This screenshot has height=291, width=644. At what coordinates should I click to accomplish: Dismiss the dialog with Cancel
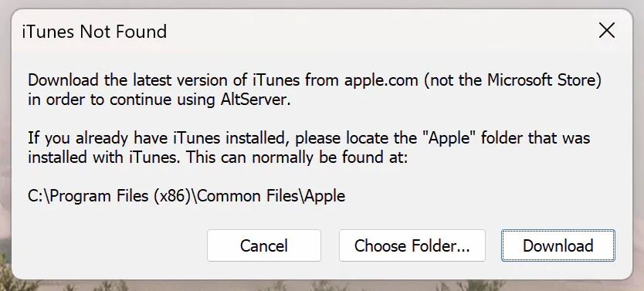[x=263, y=245]
